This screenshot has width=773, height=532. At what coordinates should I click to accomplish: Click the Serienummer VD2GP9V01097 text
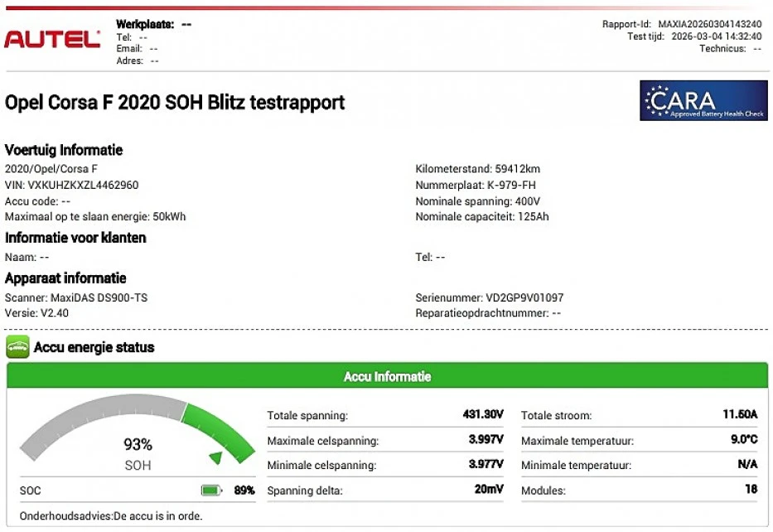(489, 297)
